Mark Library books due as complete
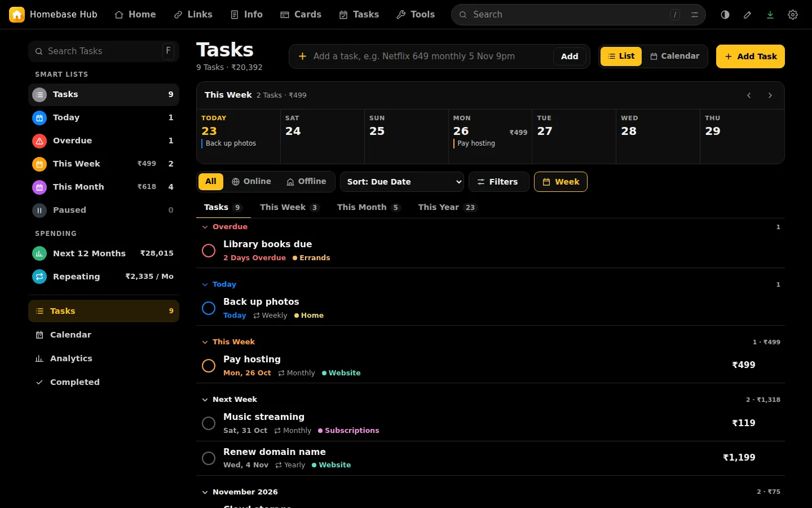Viewport: 812px width, 508px height. tap(209, 251)
